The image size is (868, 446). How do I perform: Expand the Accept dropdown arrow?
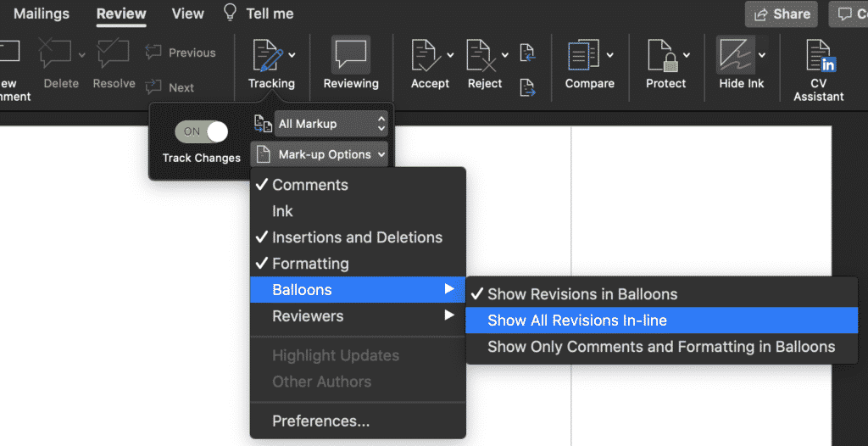(450, 55)
